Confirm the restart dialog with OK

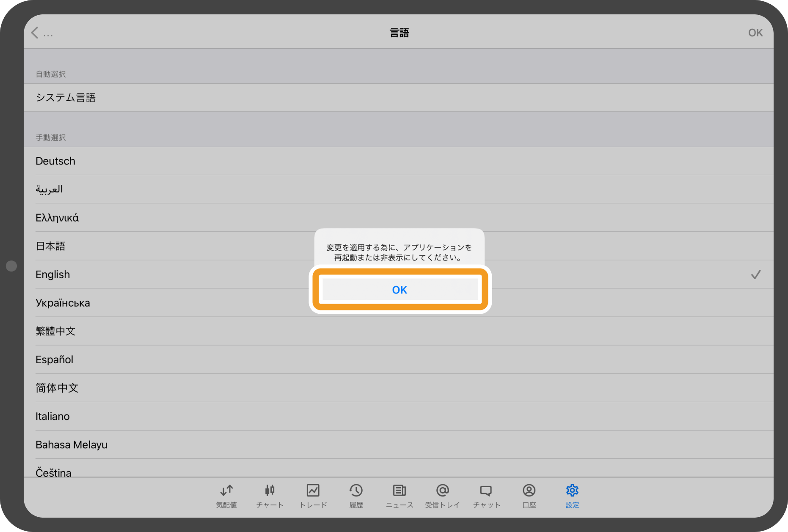(400, 290)
